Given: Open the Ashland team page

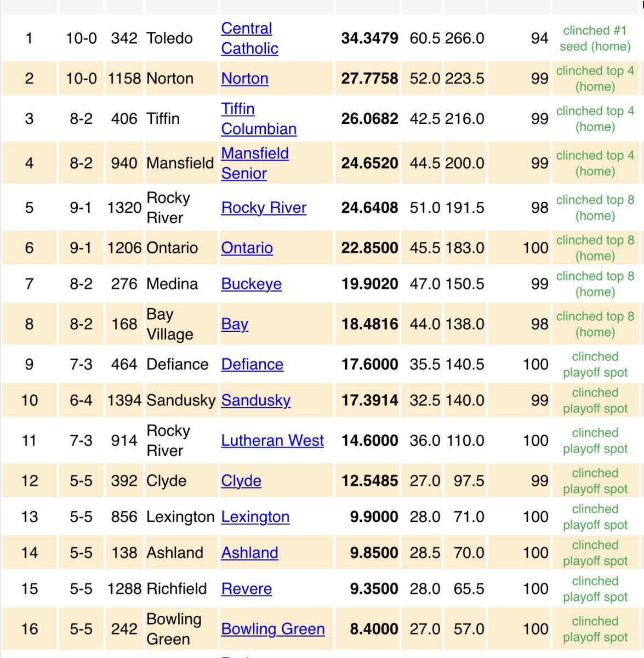Looking at the screenshot, I should [249, 553].
